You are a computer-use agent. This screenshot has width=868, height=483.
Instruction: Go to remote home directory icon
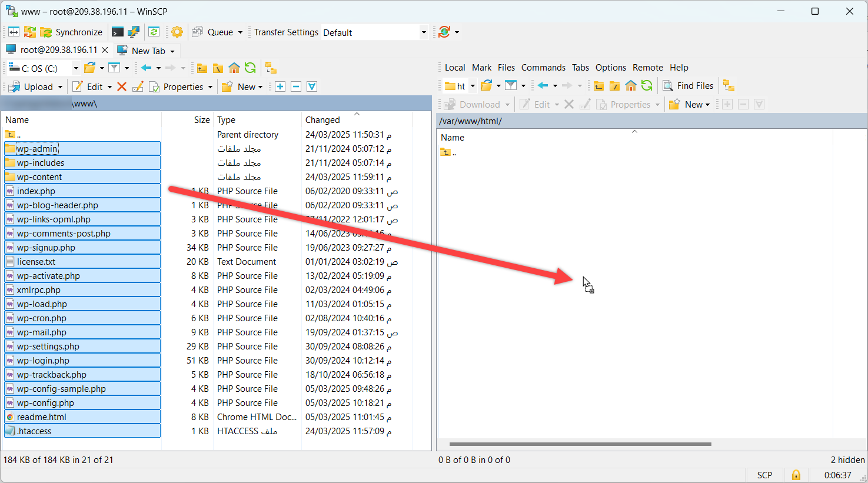coord(631,85)
